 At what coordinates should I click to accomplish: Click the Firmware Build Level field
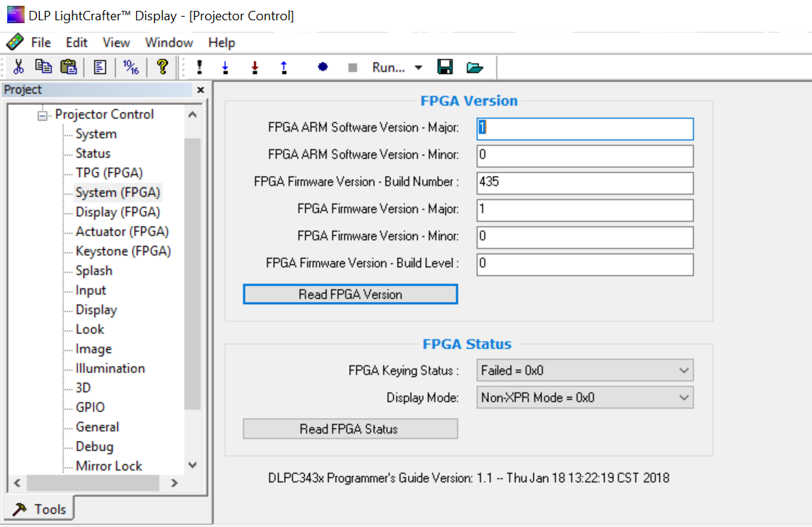[585, 264]
